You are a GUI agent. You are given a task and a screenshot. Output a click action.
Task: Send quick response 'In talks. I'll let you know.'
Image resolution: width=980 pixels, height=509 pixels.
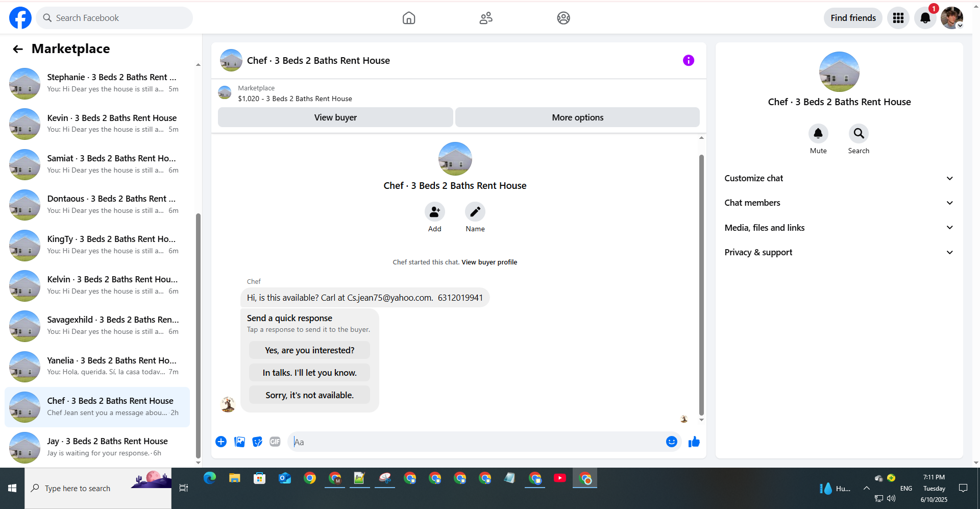click(x=309, y=373)
